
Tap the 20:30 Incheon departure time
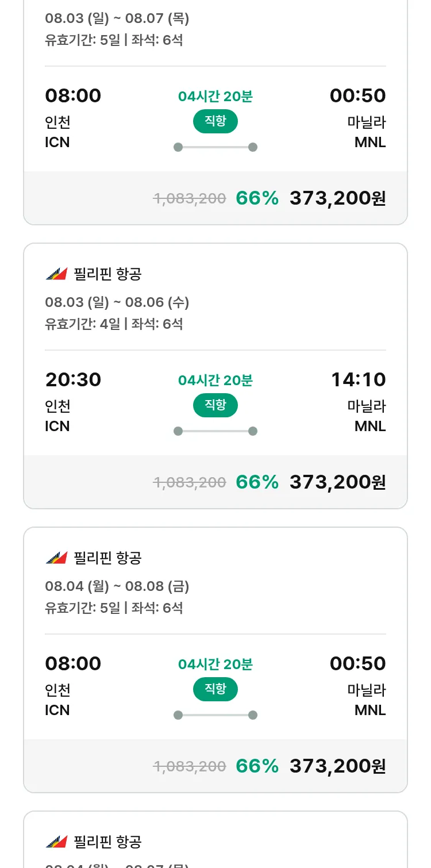click(x=73, y=380)
